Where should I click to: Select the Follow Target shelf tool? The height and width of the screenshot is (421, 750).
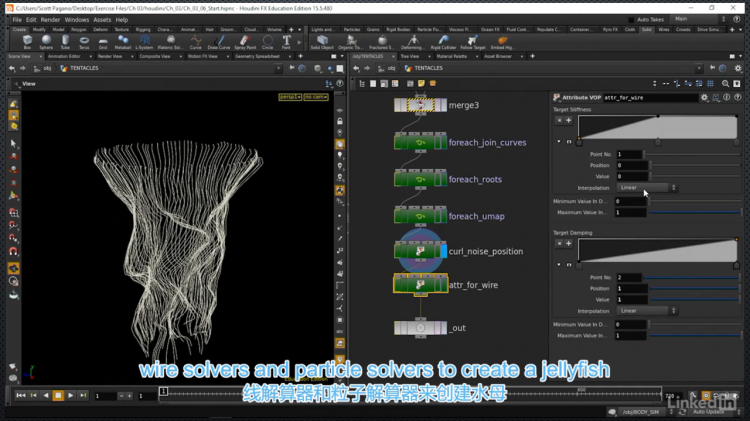[473, 42]
